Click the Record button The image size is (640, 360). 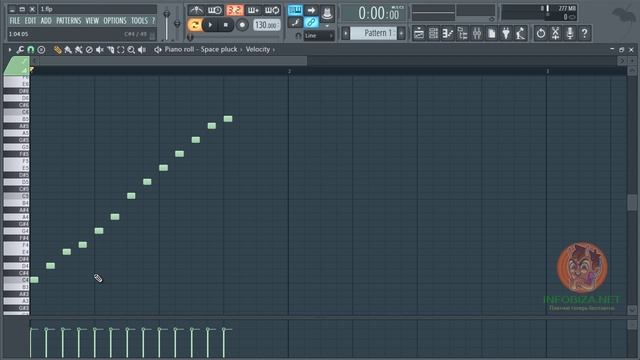pyautogui.click(x=242, y=25)
